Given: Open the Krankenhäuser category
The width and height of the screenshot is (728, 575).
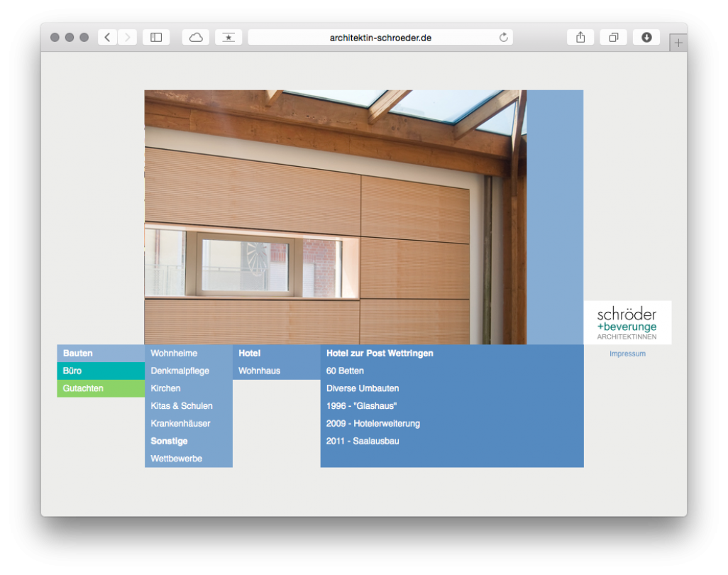Looking at the screenshot, I should [189, 424].
